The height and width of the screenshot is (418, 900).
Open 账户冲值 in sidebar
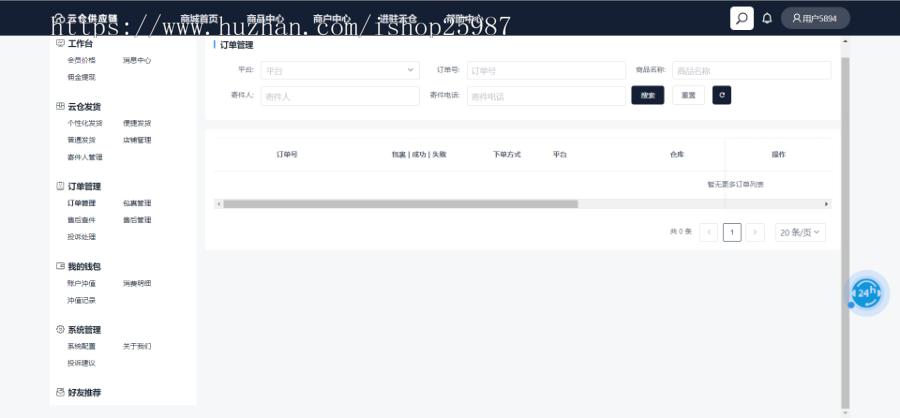[x=82, y=283]
